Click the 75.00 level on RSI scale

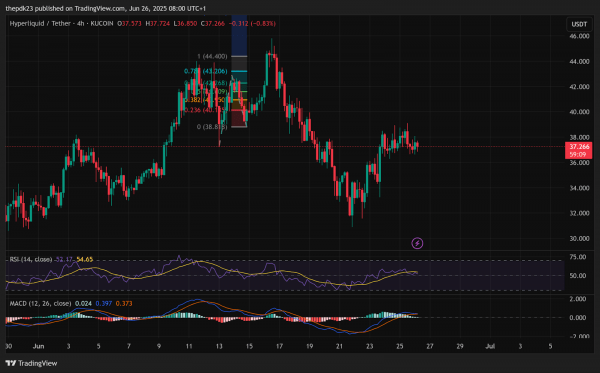(578, 257)
